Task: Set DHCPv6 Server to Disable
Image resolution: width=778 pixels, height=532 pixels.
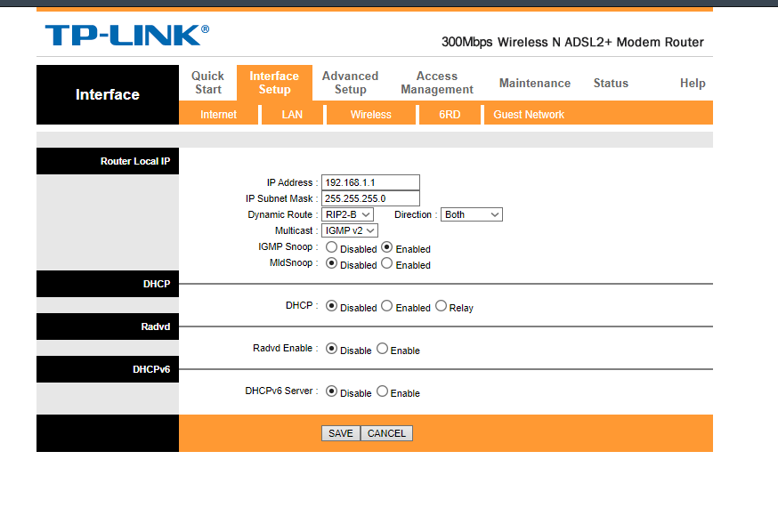Action: click(x=331, y=391)
